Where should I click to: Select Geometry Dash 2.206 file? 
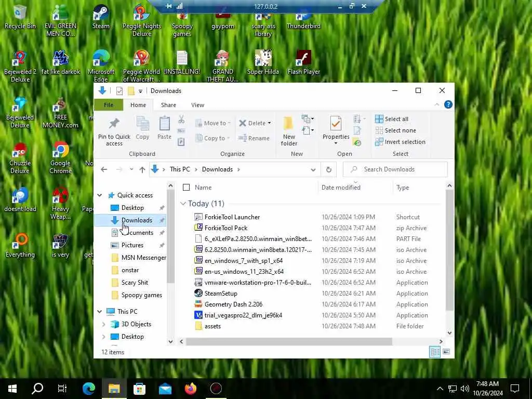[233, 304]
